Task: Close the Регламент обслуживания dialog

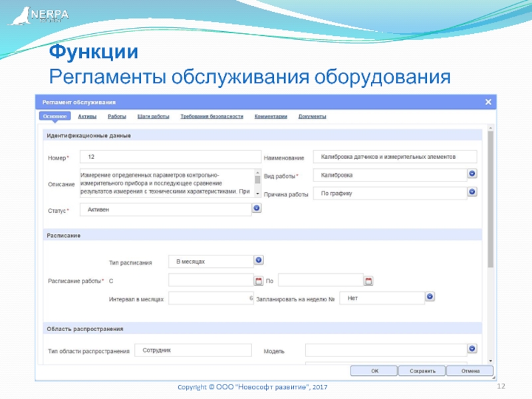Action: pyautogui.click(x=488, y=102)
